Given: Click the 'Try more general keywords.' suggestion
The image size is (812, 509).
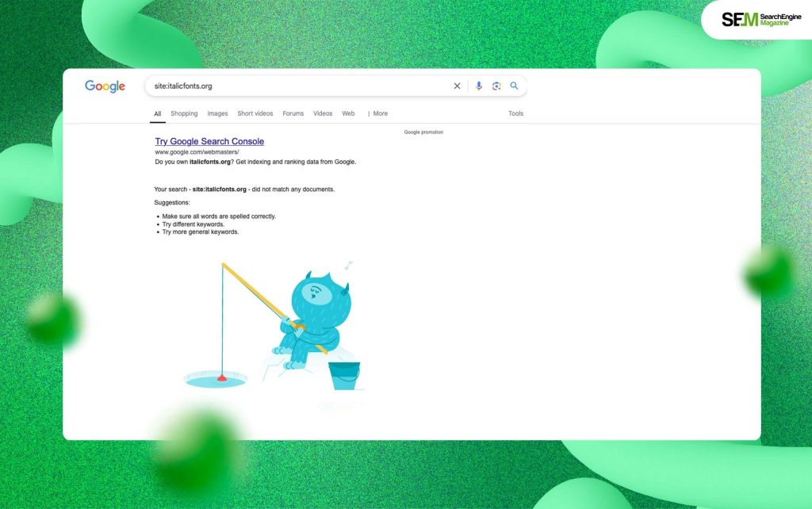Looking at the screenshot, I should coord(201,232).
